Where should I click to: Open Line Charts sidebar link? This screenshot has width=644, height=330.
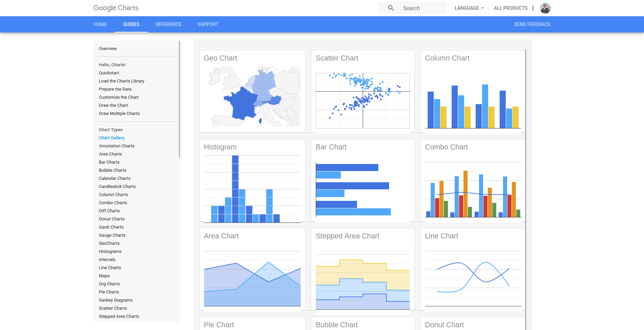click(x=110, y=268)
